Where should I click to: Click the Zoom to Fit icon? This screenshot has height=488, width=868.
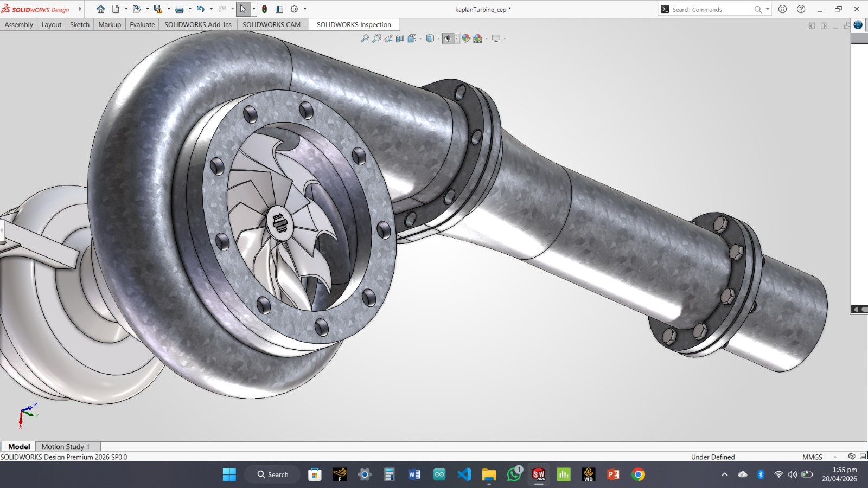click(365, 38)
